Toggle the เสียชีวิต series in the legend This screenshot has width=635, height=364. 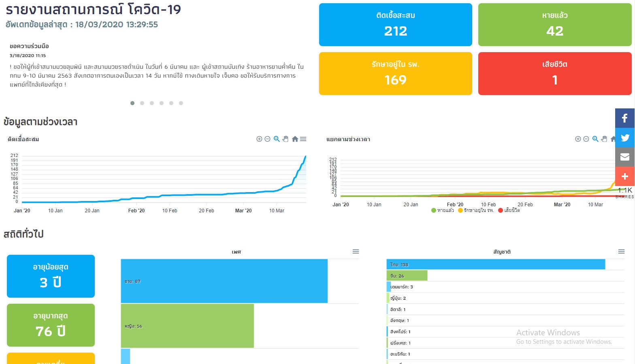point(509,210)
